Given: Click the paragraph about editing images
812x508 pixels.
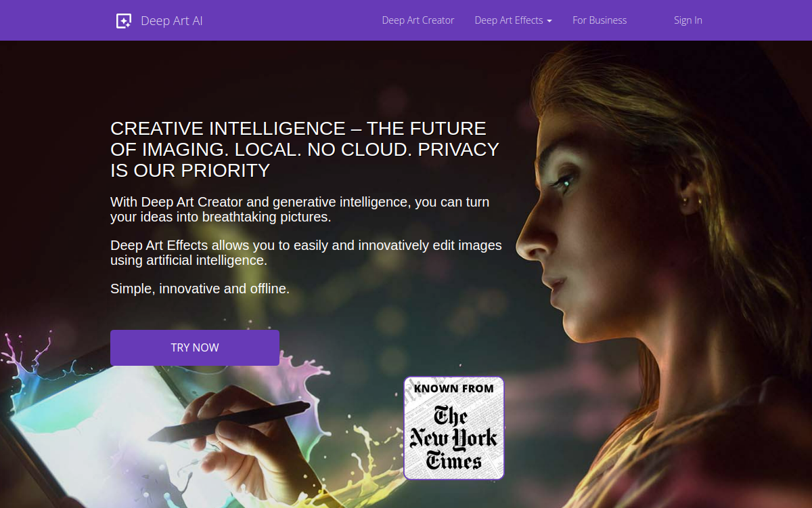Looking at the screenshot, I should pos(306,253).
